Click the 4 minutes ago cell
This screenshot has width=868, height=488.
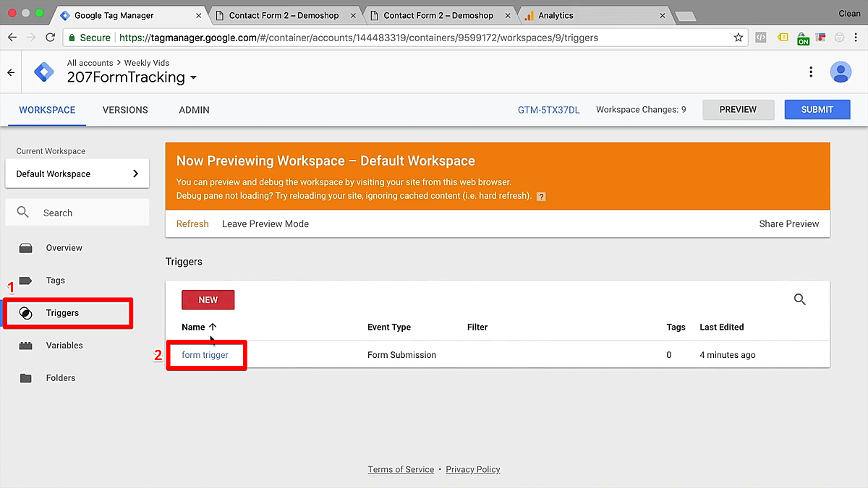click(728, 355)
